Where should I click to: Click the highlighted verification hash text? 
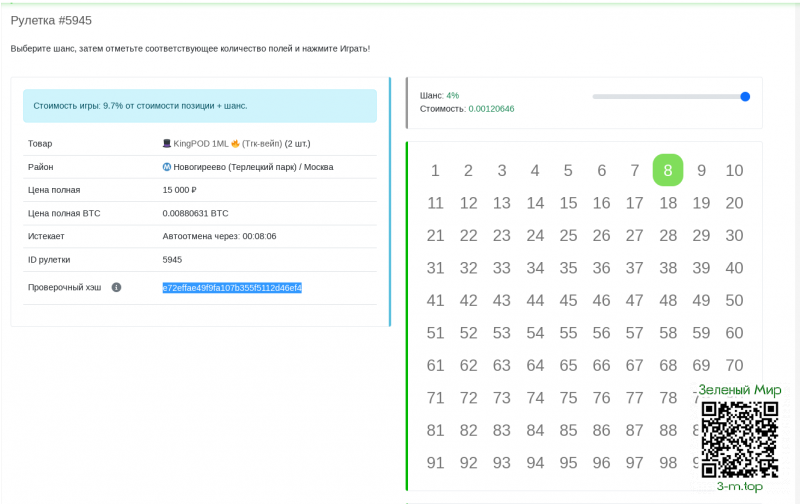[x=232, y=288]
